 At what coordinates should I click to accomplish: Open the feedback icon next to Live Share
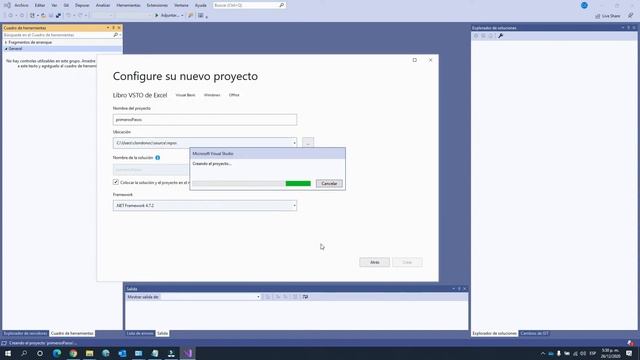click(x=630, y=16)
